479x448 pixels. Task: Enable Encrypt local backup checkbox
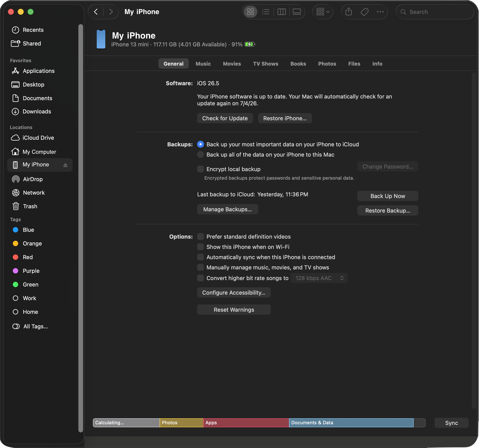coord(201,169)
